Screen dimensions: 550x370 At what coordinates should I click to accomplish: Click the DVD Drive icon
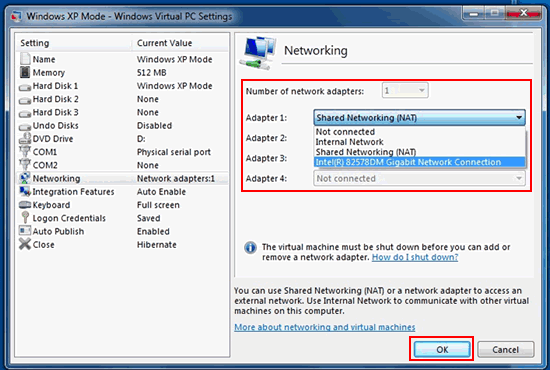pyautogui.click(x=25, y=139)
